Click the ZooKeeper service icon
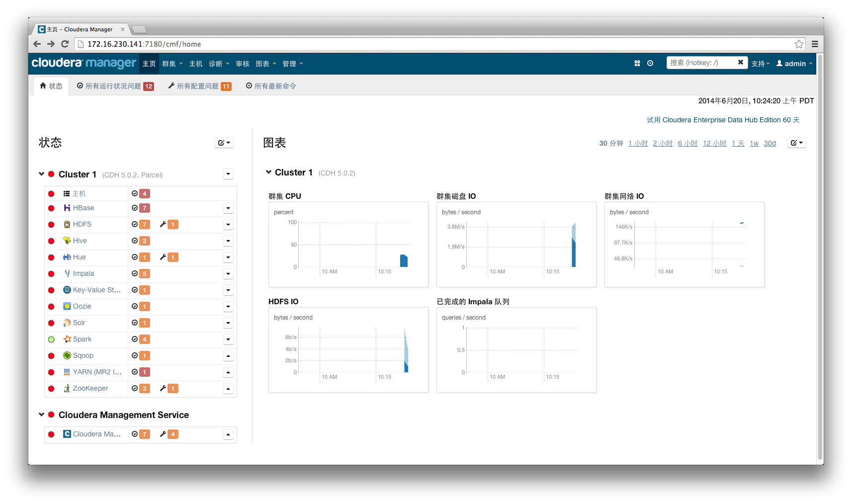The height and width of the screenshot is (504, 852). pos(67,388)
